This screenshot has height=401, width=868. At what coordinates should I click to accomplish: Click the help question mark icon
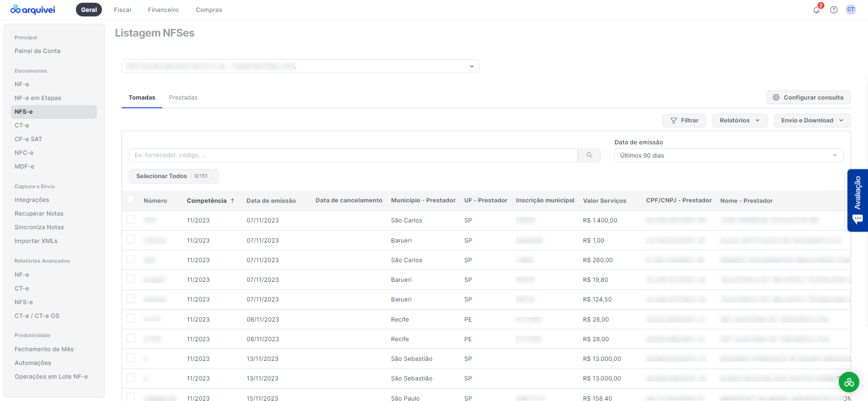[834, 10]
